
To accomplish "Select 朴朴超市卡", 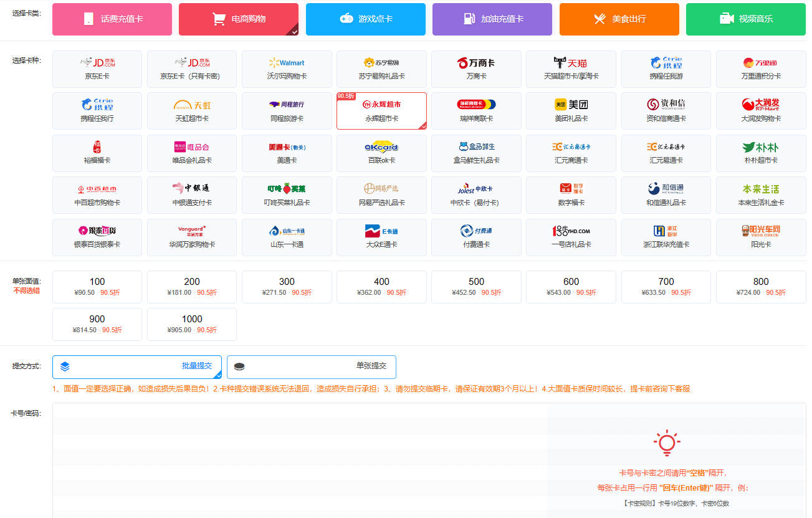I will pyautogui.click(x=761, y=153).
